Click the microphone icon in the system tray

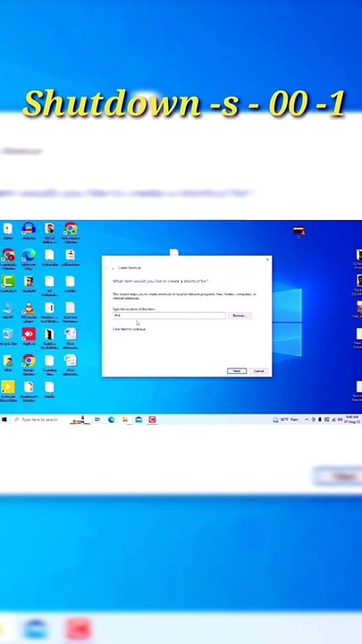[320, 419]
